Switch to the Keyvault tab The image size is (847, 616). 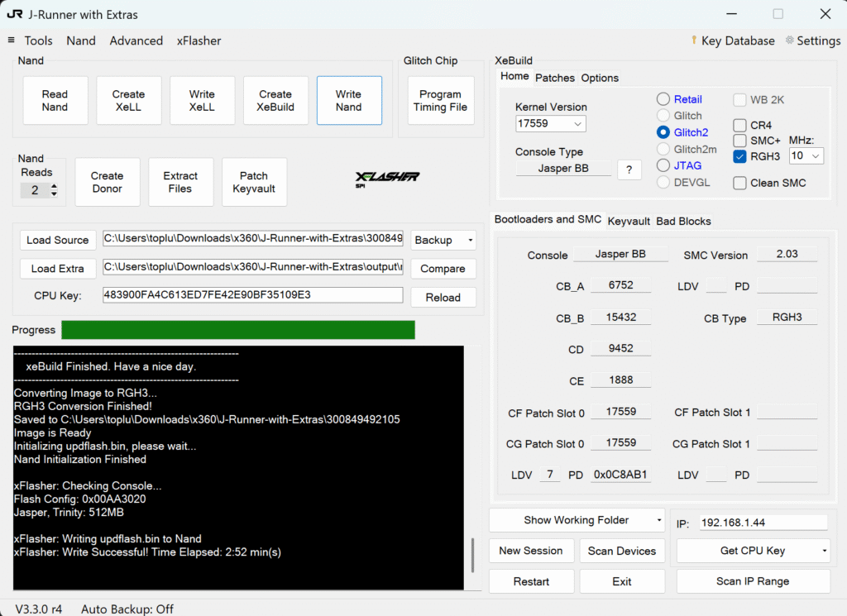tap(629, 221)
